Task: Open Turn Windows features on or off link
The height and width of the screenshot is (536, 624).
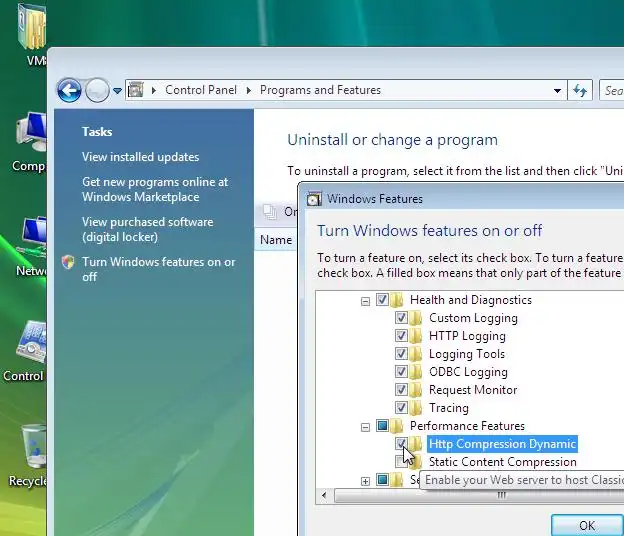Action: click(x=158, y=269)
